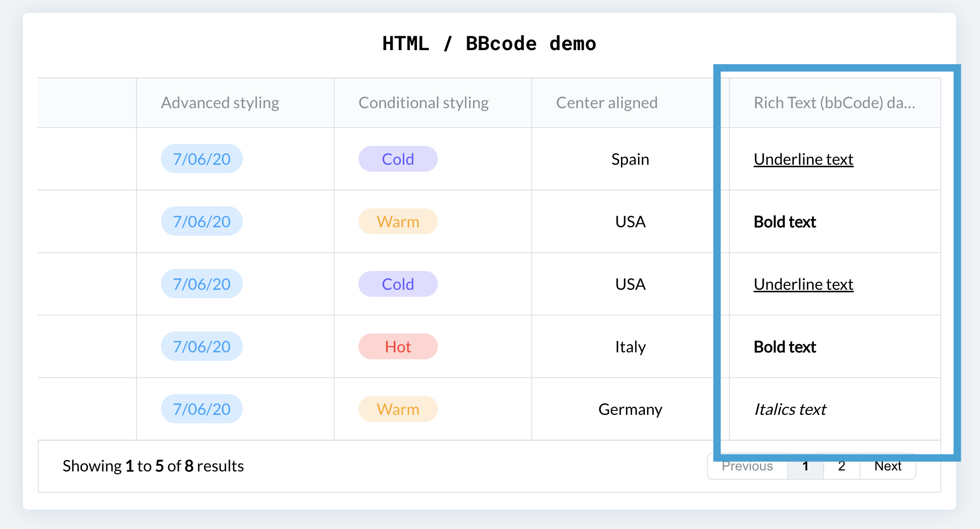The height and width of the screenshot is (529, 980).
Task: Select the 7/06/20 date pill in Germany's row
Action: pyautogui.click(x=202, y=409)
